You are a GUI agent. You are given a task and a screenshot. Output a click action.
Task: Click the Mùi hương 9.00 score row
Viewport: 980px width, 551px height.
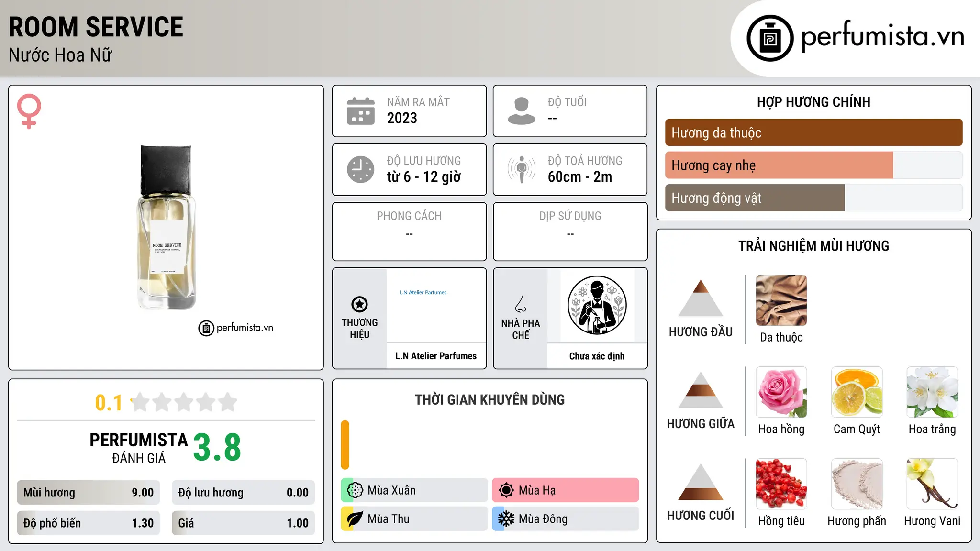coord(89,493)
